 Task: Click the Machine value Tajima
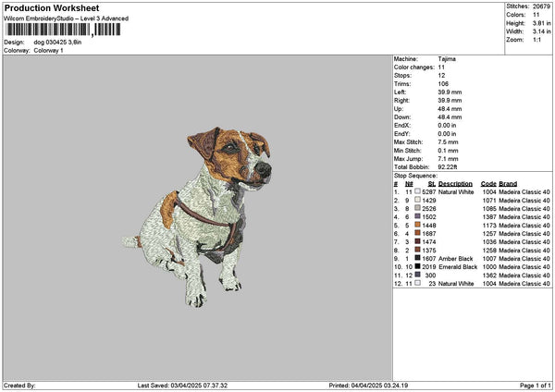447,58
